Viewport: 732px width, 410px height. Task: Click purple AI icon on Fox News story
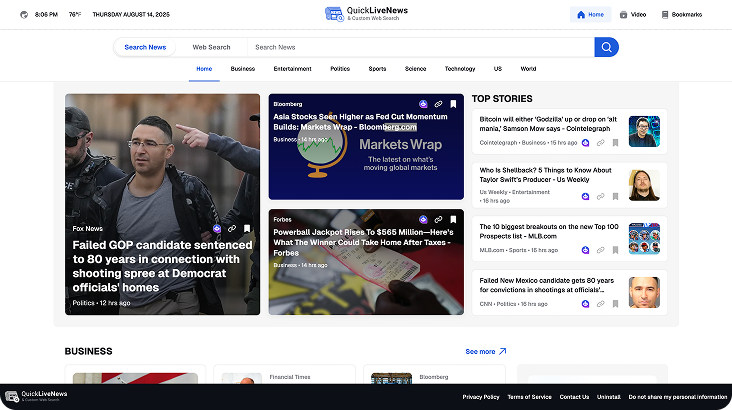coord(217,228)
